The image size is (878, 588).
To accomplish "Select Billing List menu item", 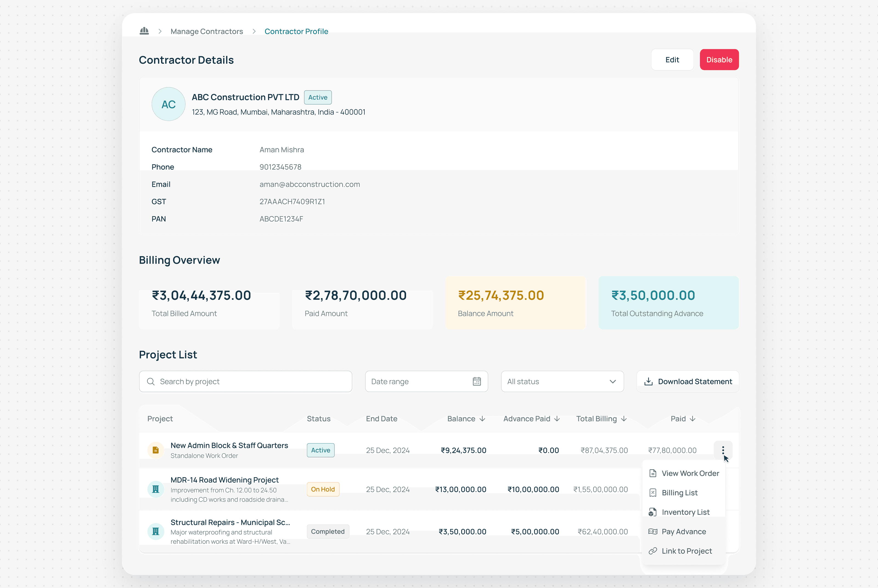I will (684, 493).
